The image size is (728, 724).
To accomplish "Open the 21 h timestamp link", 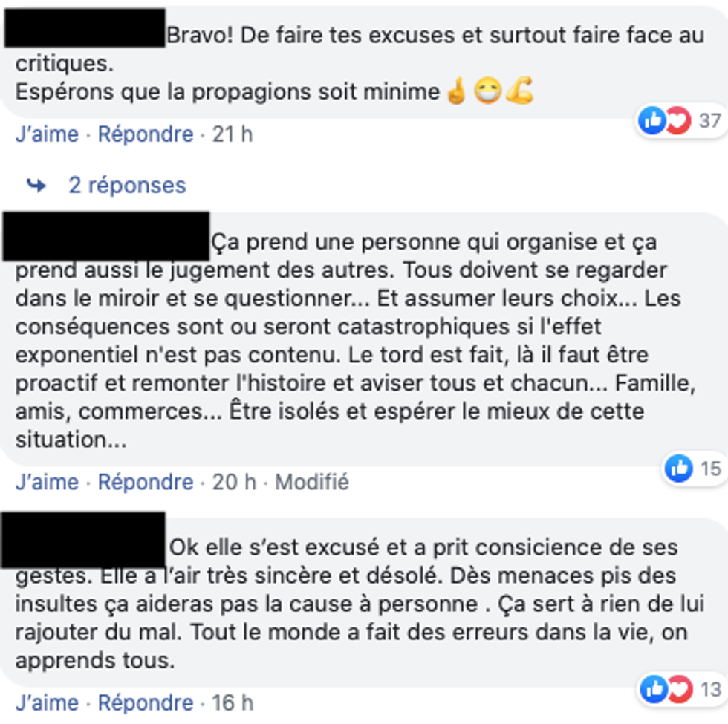I will (x=233, y=134).
